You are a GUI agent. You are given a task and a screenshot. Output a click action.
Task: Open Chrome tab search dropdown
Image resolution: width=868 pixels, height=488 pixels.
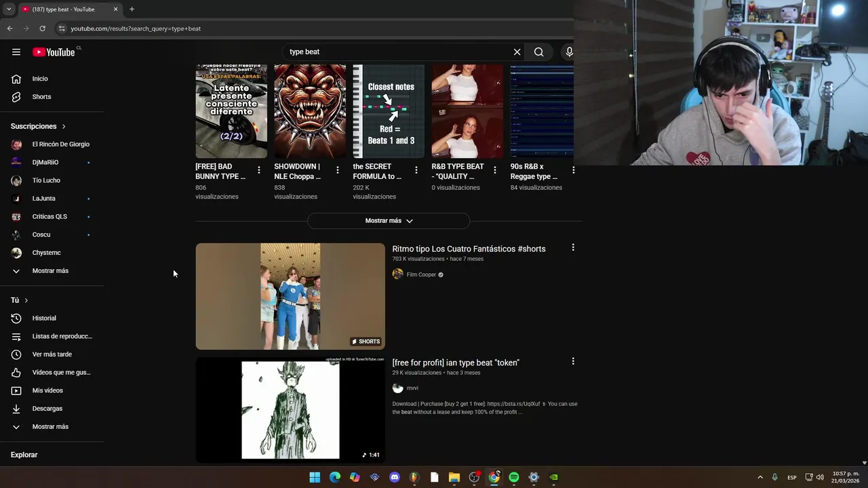click(9, 9)
